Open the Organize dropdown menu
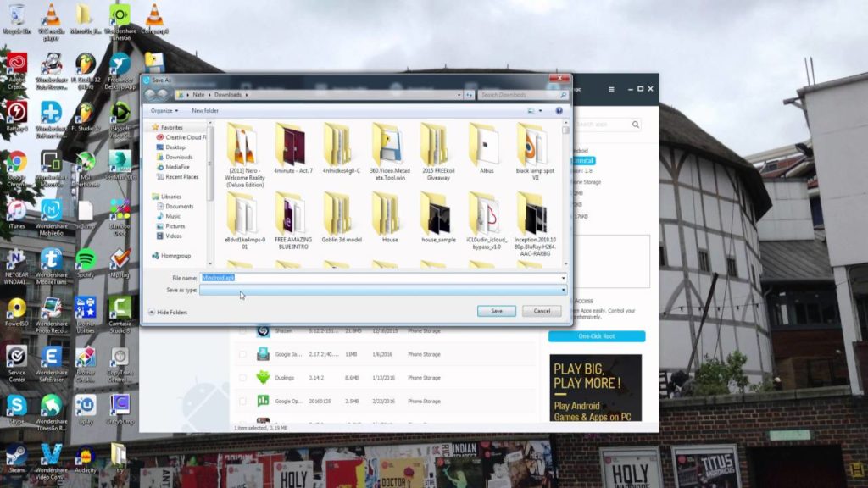This screenshot has width=868, height=488. pos(164,111)
